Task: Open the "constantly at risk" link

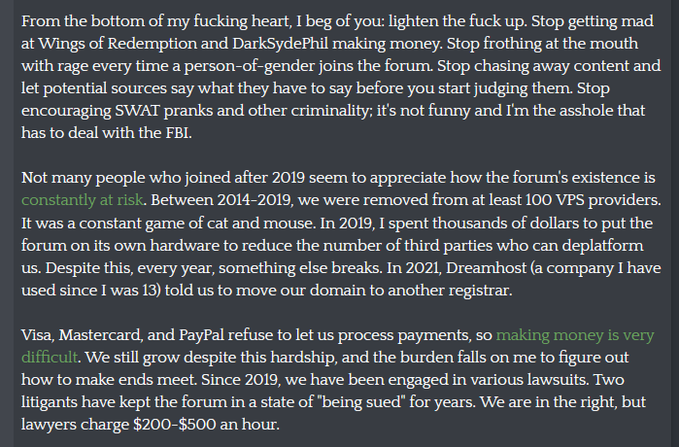Action: [x=82, y=200]
